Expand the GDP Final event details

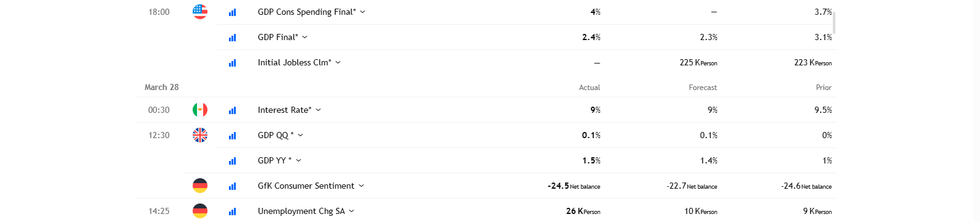305,37
